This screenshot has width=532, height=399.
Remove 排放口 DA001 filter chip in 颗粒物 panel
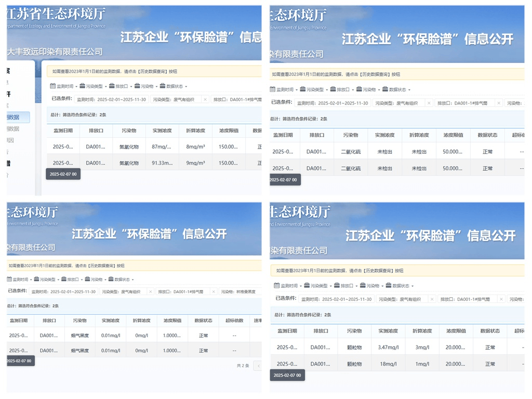(x=500, y=299)
